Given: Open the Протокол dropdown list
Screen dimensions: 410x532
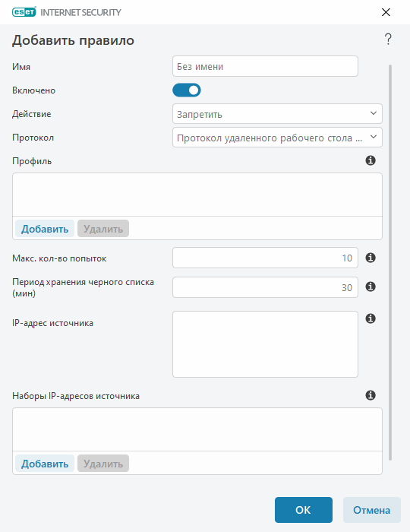Looking at the screenshot, I should pos(277,138).
